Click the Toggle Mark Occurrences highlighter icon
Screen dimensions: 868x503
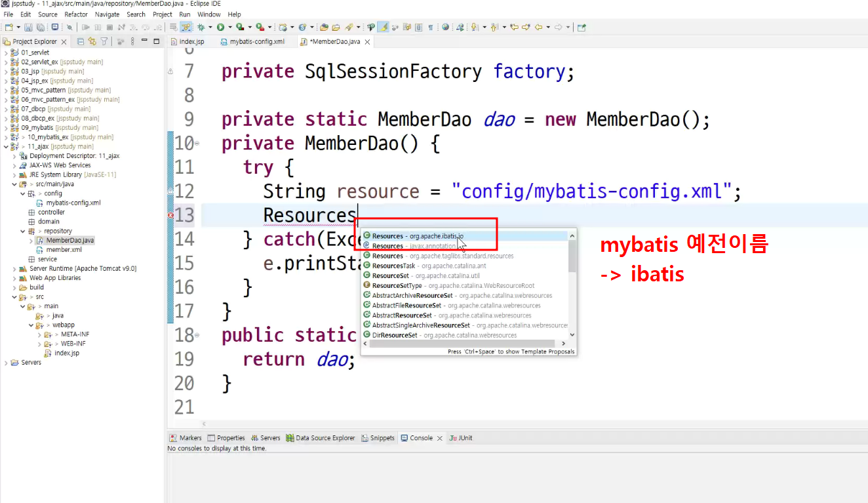384,27
